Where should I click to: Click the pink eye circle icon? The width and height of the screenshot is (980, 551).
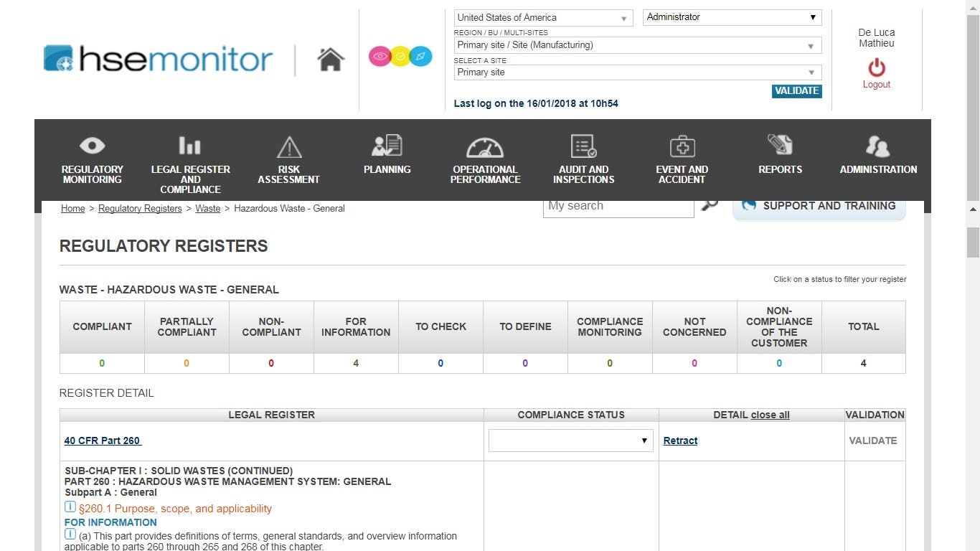(380, 56)
